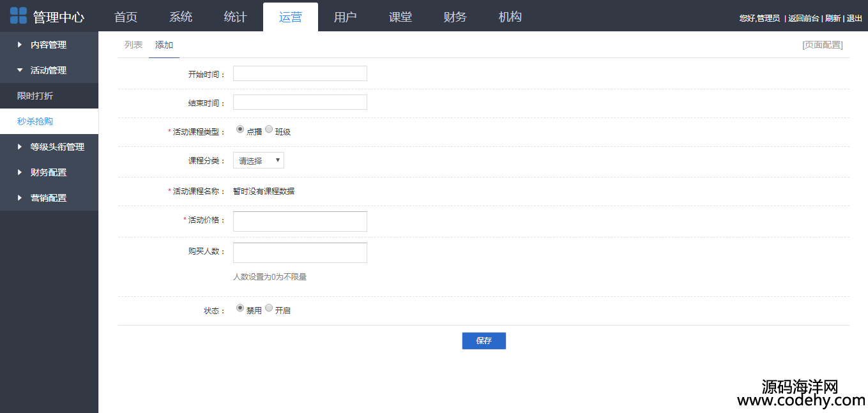
Task: Click the 活动课程名称 label
Action: click(x=197, y=191)
